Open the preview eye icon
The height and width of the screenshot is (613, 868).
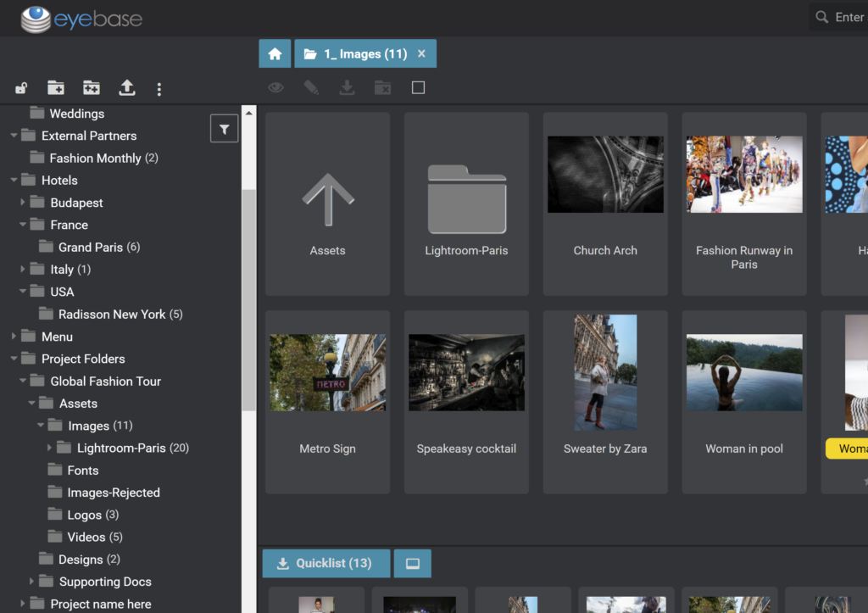tap(275, 86)
